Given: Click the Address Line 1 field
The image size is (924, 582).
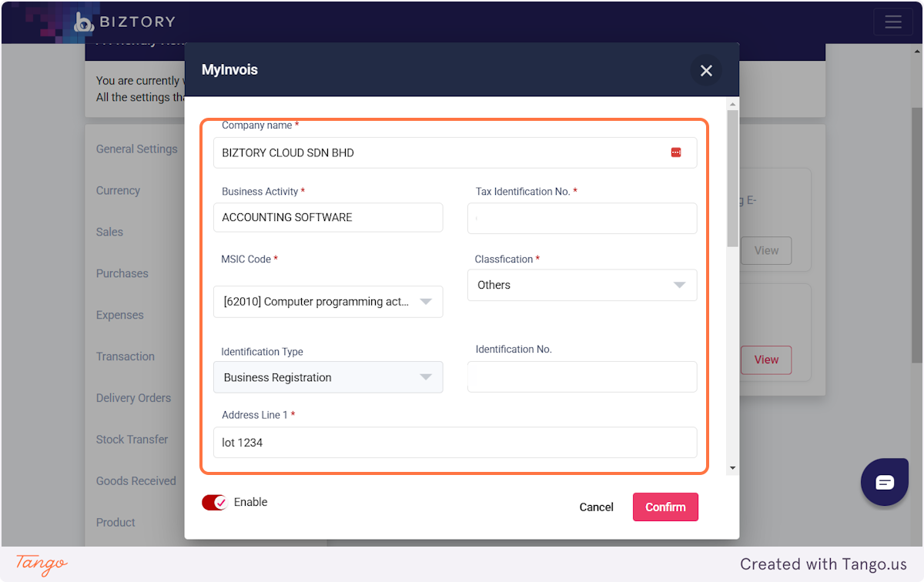Looking at the screenshot, I should tap(455, 443).
